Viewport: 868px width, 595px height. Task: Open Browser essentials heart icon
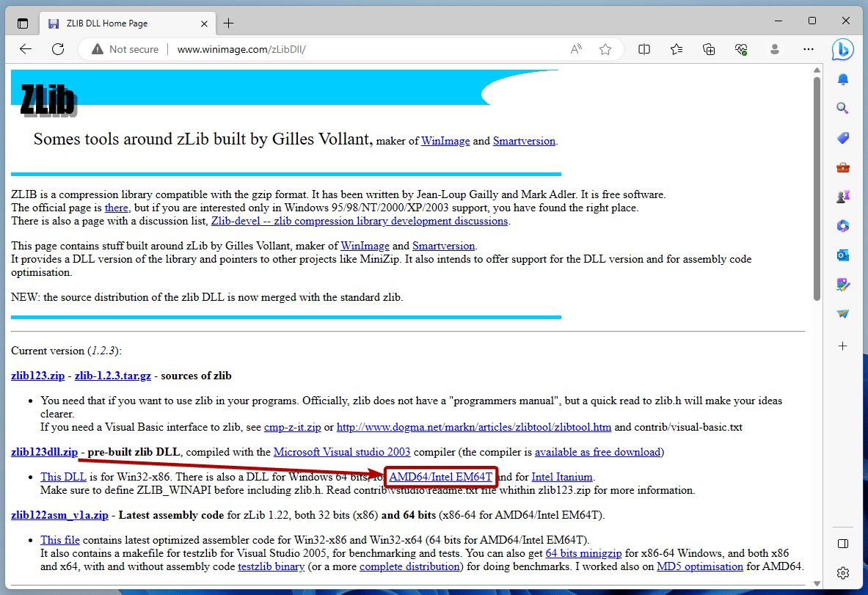tap(741, 49)
